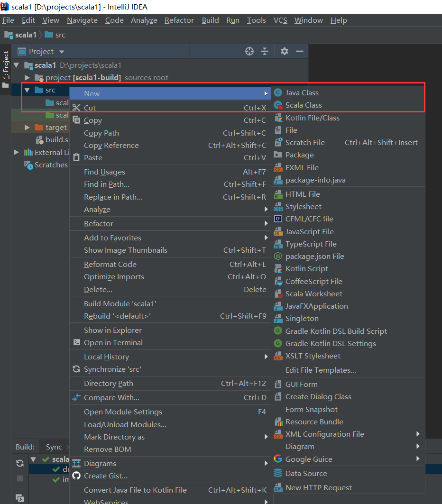This screenshot has height=504, width=442.
Task: Click the stop square in Build panel
Action: point(20,478)
